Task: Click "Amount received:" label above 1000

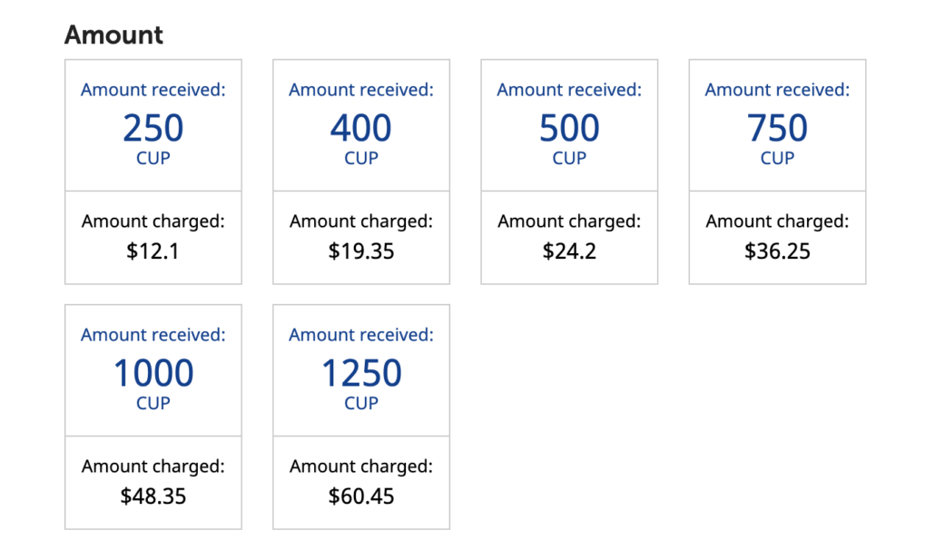Action: pyautogui.click(x=153, y=335)
